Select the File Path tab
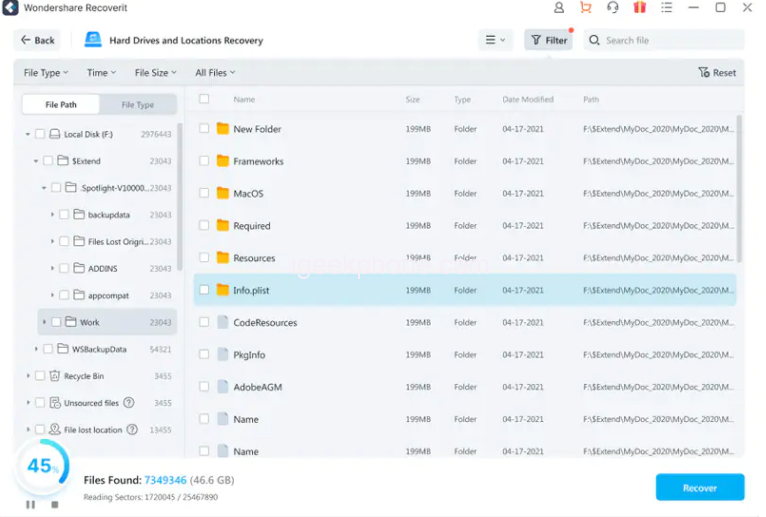766x517 pixels. (x=61, y=104)
